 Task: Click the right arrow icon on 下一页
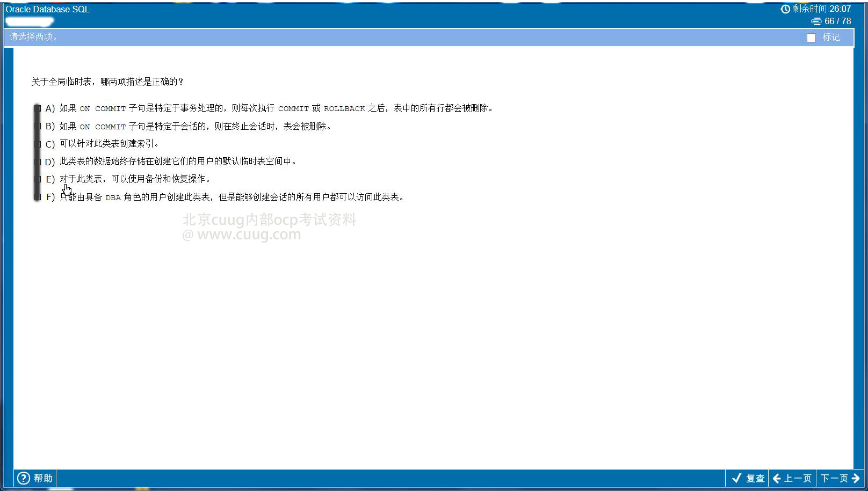click(856, 478)
